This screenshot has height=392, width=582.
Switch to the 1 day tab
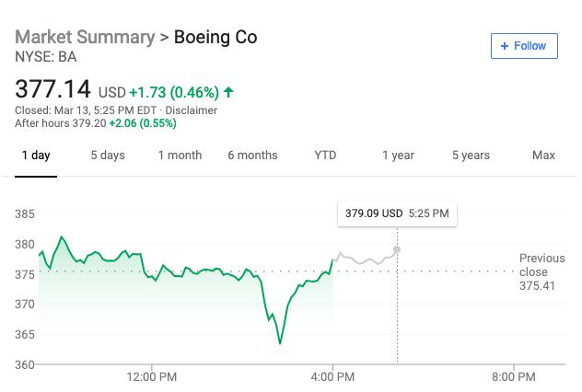pyautogui.click(x=36, y=156)
